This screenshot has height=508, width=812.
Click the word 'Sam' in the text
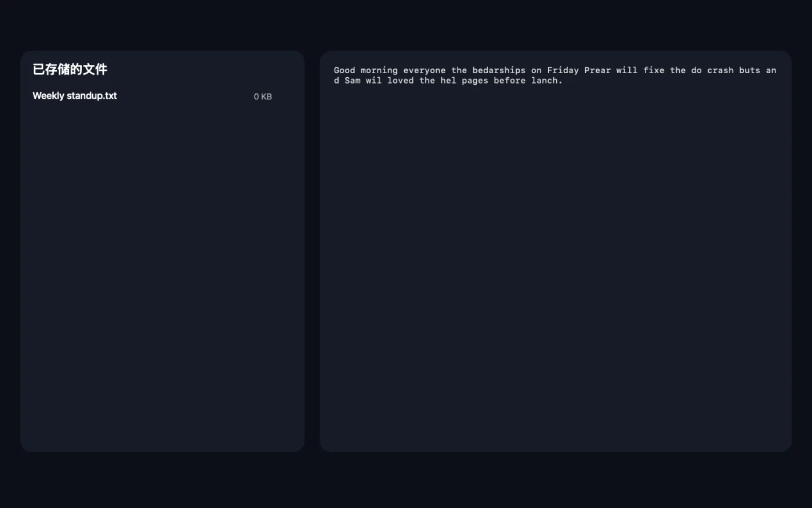coord(353,81)
